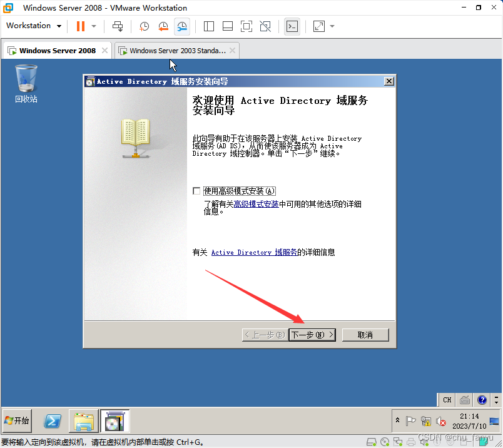This screenshot has width=503, height=448.
Task: Cancel the AD installation wizard
Action: point(365,335)
